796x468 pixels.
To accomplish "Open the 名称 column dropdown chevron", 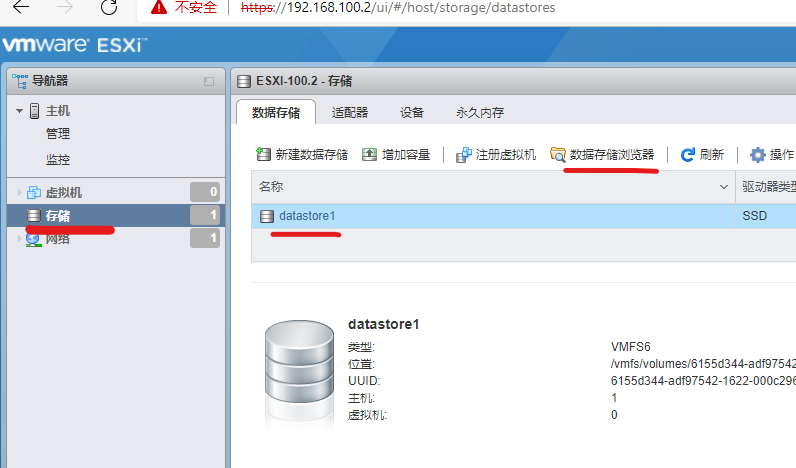I will pos(724,187).
